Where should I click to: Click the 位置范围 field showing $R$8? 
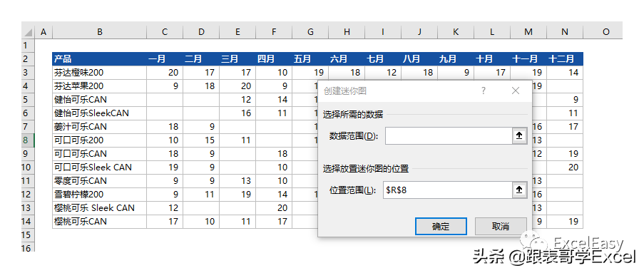448,190
